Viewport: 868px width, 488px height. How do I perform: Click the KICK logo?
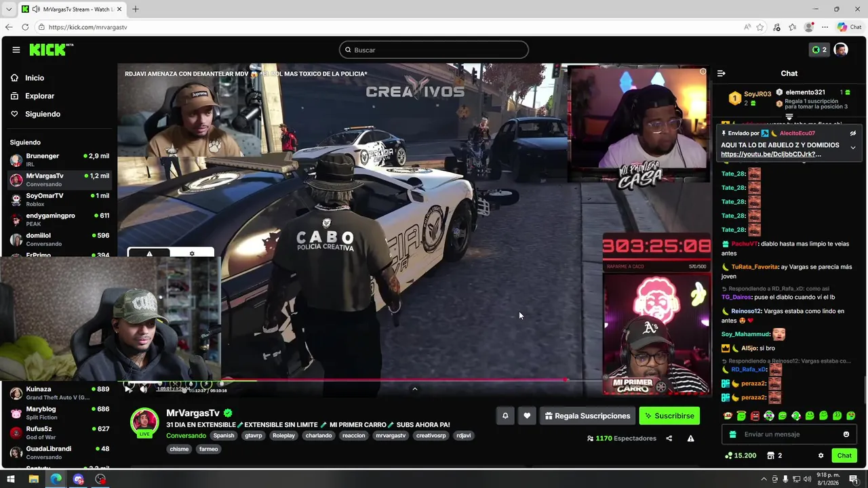51,49
